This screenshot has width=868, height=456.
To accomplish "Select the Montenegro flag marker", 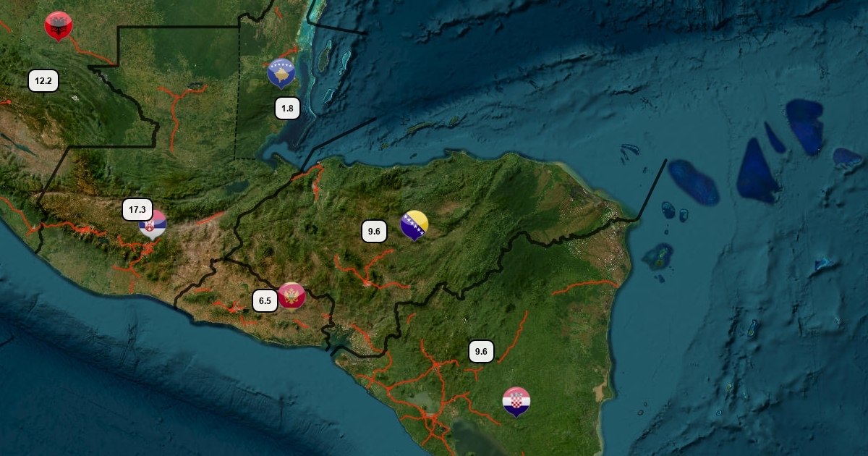I will 292,295.
